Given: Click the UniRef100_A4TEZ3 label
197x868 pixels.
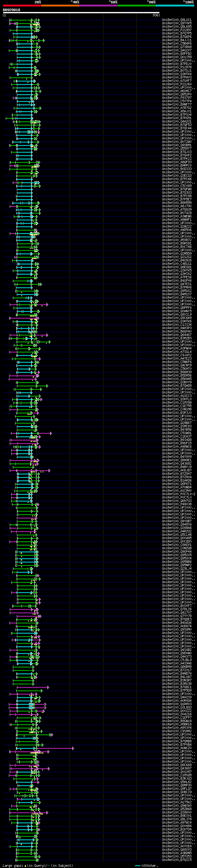Looking at the screenshot, I should [177, 358].
